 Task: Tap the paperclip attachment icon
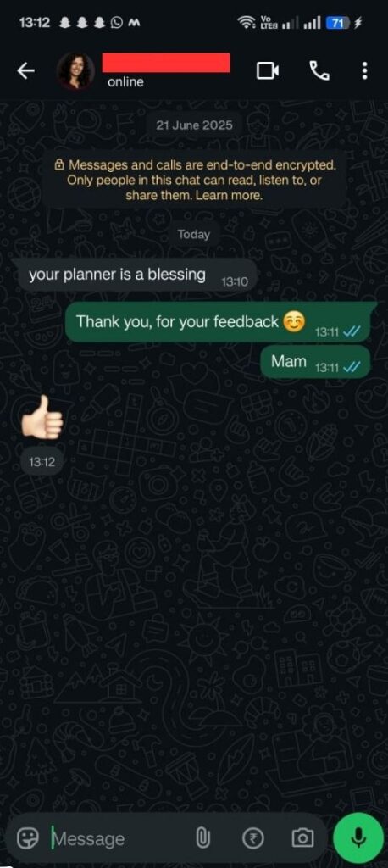click(x=202, y=838)
